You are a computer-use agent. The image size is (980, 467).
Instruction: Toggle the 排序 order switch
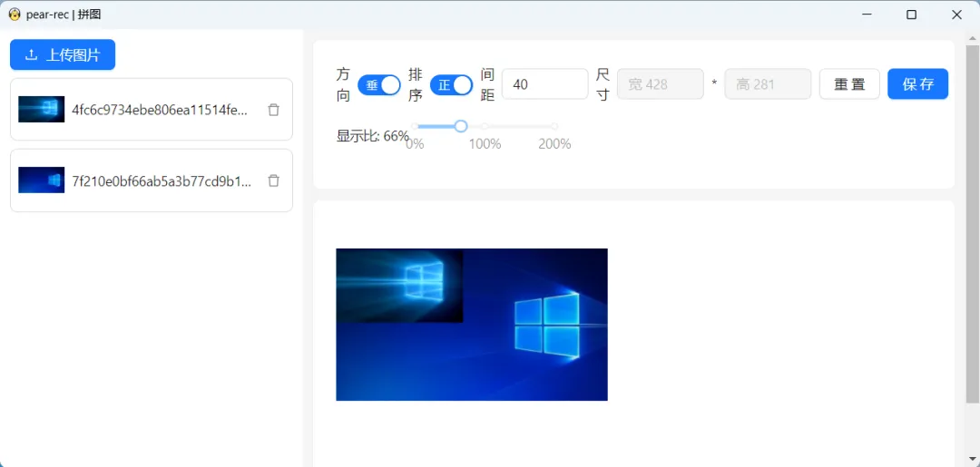451,85
